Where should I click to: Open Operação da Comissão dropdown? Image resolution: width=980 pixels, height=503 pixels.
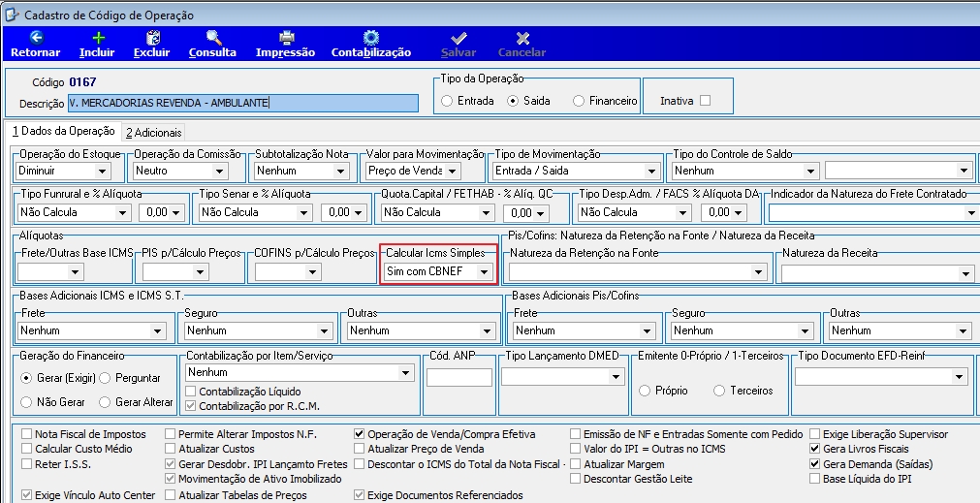click(219, 171)
